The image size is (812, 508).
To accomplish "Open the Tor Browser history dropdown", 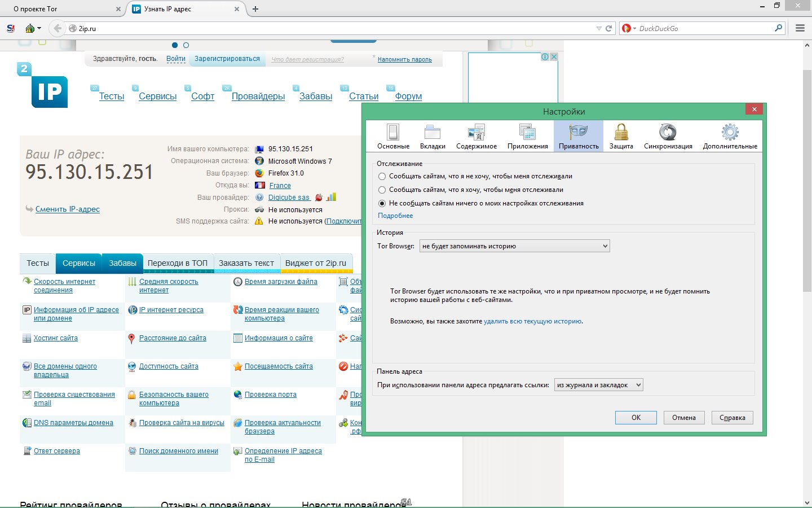I will click(514, 246).
